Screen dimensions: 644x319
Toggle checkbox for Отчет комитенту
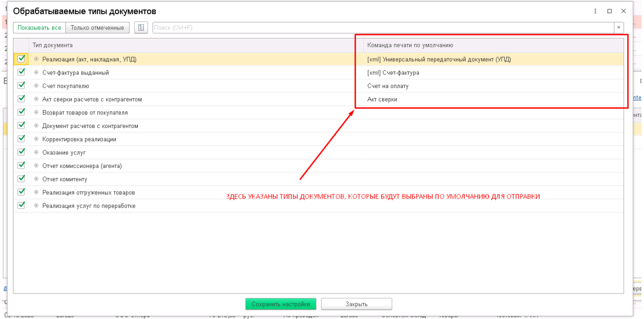[x=21, y=178]
